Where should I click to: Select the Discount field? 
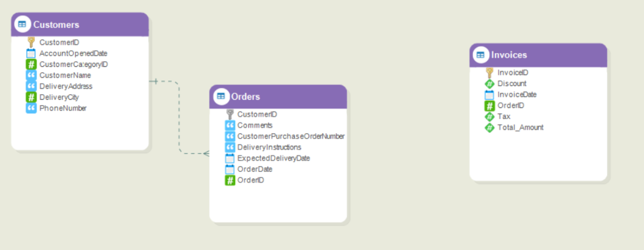click(x=512, y=84)
